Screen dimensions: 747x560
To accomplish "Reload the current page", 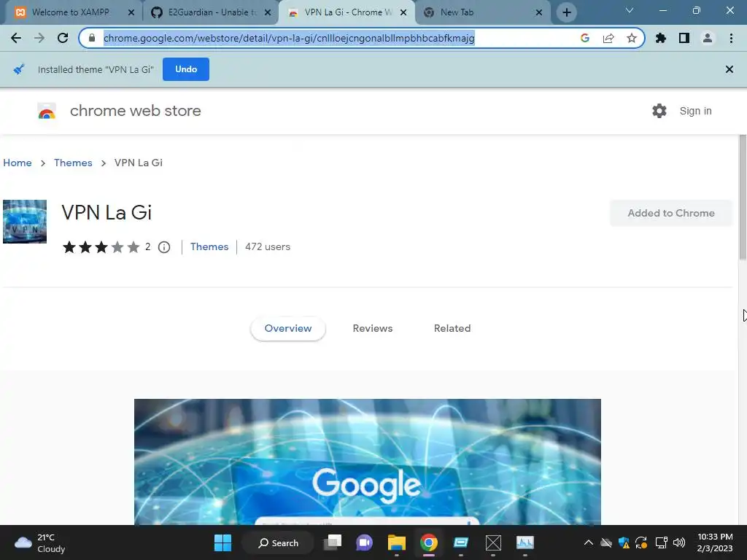I will (63, 38).
